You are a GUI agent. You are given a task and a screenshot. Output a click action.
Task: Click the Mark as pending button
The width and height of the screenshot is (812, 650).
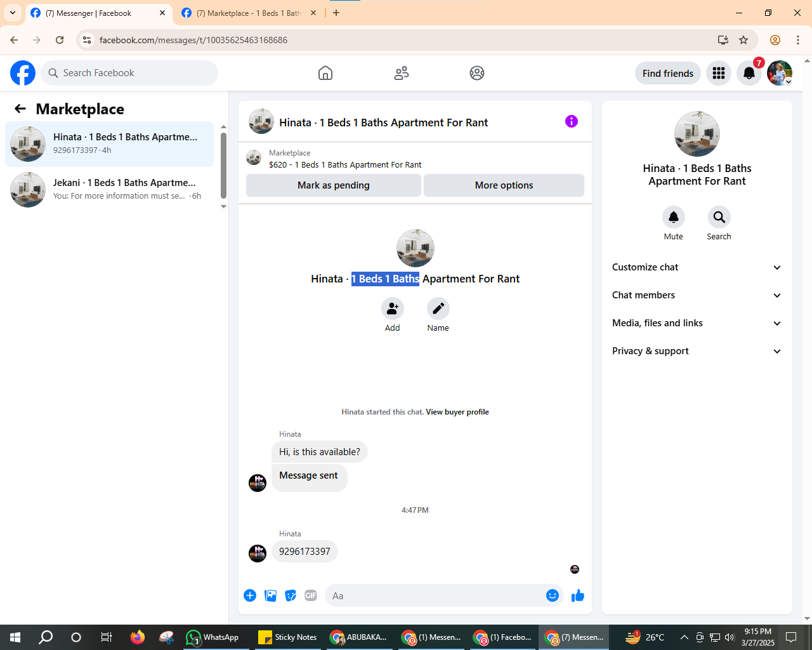click(x=334, y=185)
